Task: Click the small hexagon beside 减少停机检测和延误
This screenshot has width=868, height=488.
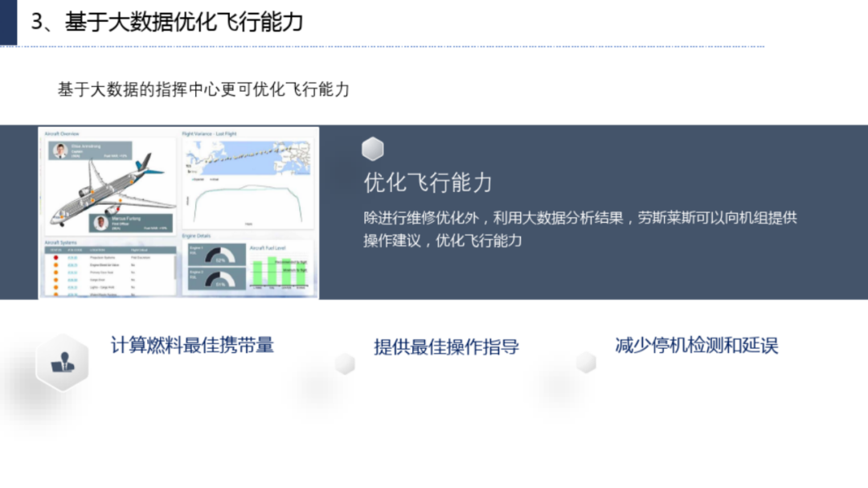Action: coord(586,362)
